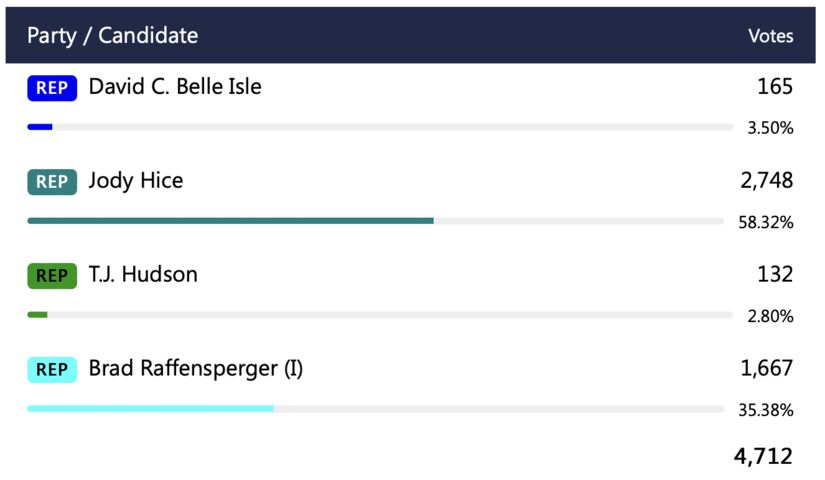
Task: Click candidate name David C. Belle Isle
Action: click(x=175, y=87)
